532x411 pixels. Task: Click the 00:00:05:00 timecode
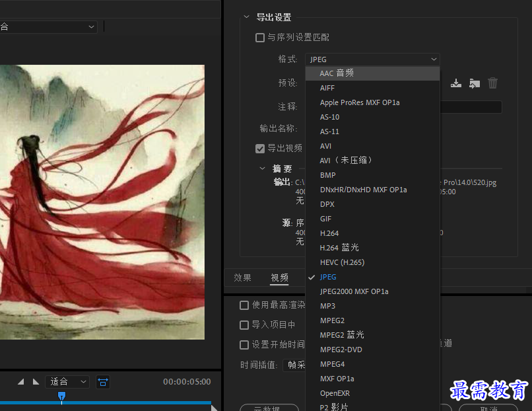pyautogui.click(x=187, y=382)
